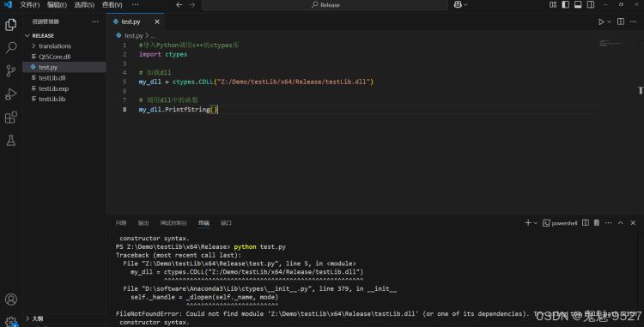Split the editor to the right
644x327 pixels.
(621, 21)
